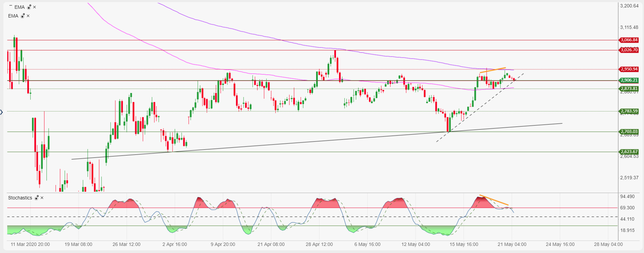Click the 21 Apr 08:00 time label
The height and width of the screenshot is (253, 644).
271,244
